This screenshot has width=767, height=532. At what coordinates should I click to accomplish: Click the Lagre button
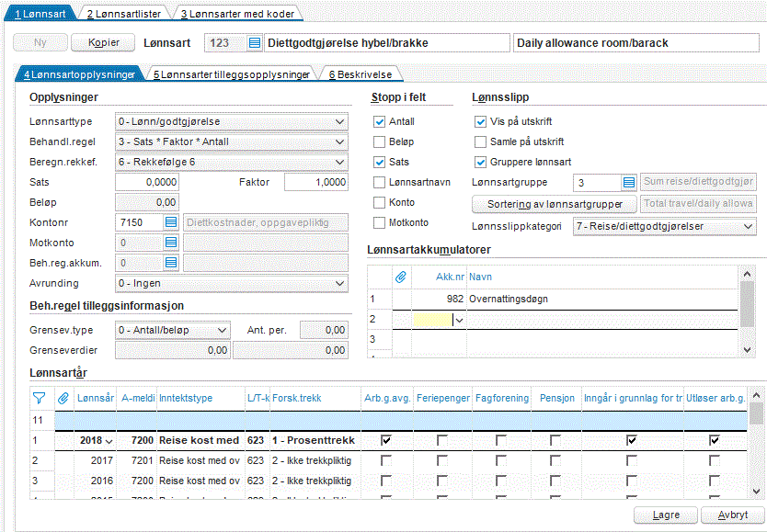[x=666, y=515]
